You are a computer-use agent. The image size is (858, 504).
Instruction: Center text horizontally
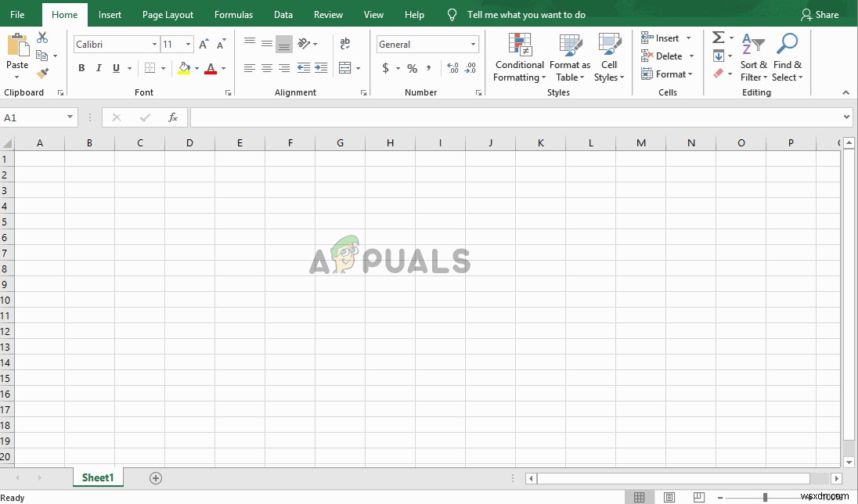pos(267,68)
